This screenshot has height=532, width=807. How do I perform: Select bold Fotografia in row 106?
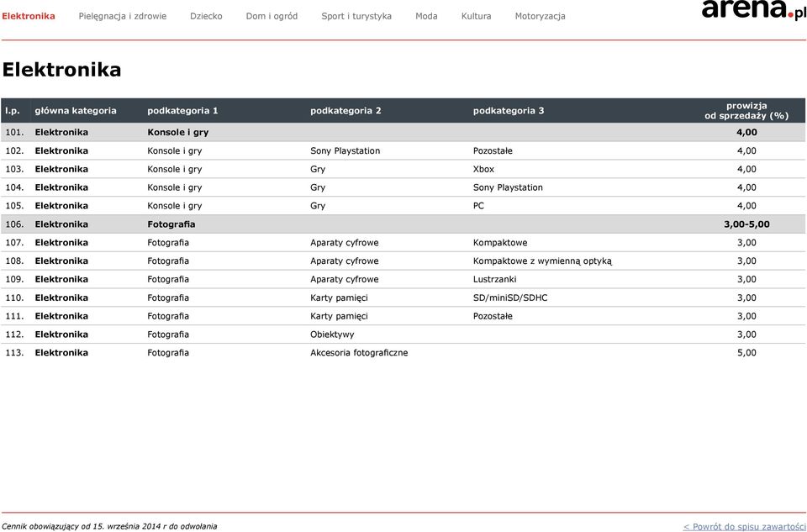pyautogui.click(x=171, y=224)
